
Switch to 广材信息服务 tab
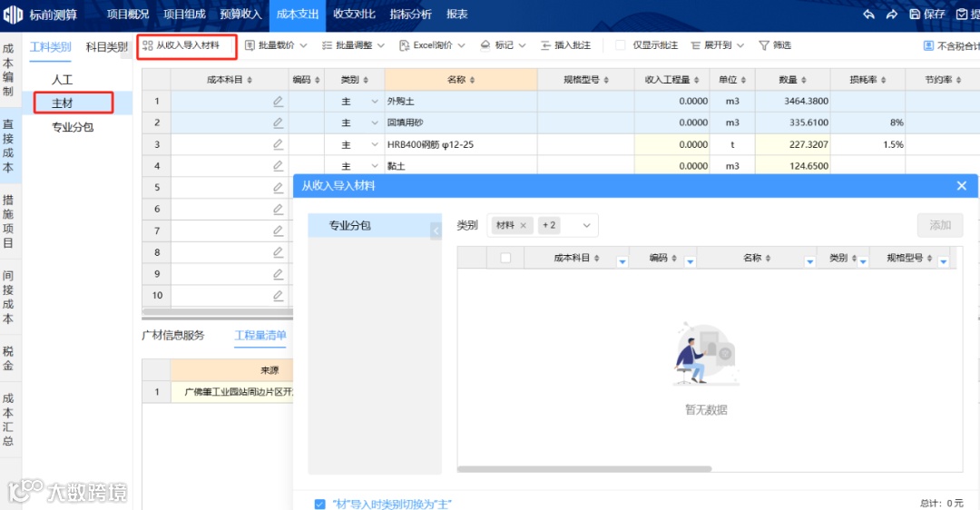click(173, 335)
